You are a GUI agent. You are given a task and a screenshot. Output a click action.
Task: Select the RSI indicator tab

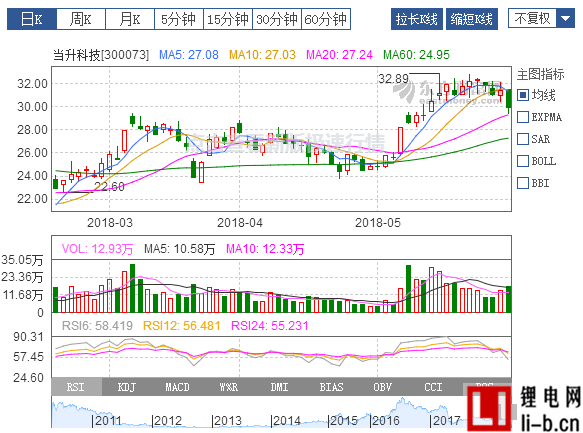pos(76,387)
